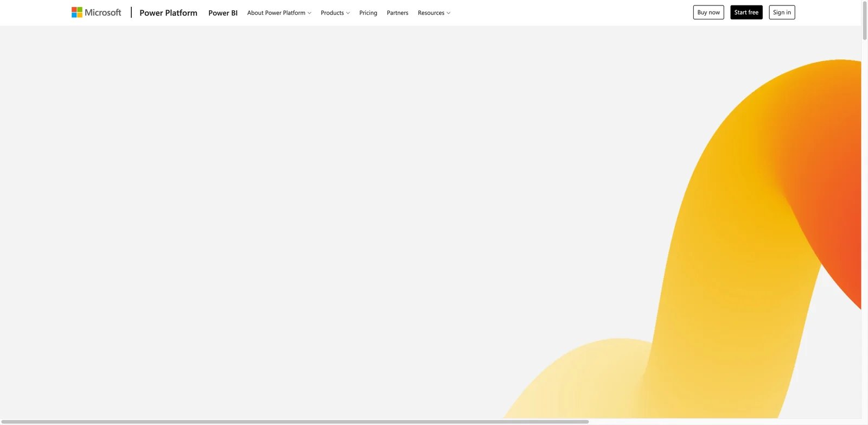Image resolution: width=868 pixels, height=425 pixels.
Task: Open the Pricing page
Action: pyautogui.click(x=368, y=12)
